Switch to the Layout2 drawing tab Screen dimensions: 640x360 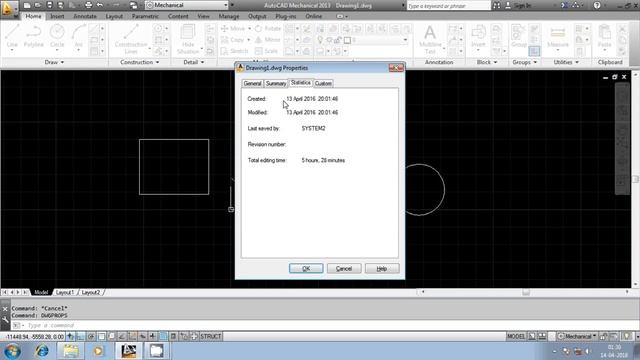click(91, 292)
